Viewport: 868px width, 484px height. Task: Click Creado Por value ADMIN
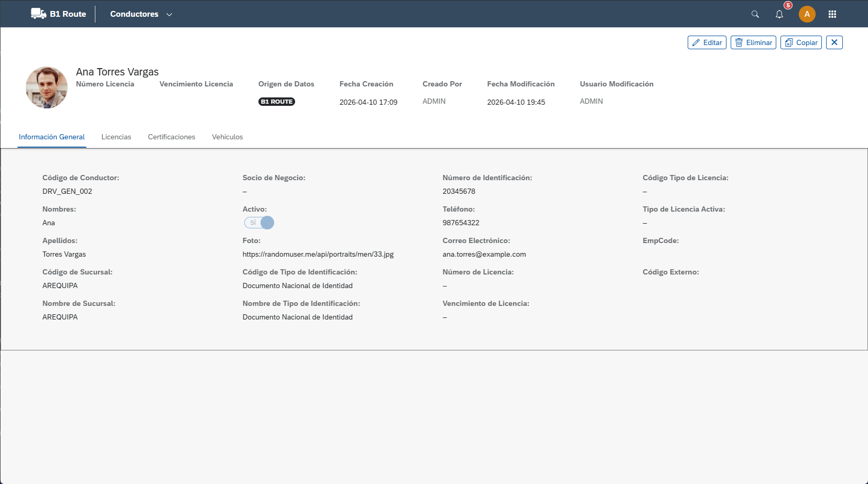coord(434,101)
